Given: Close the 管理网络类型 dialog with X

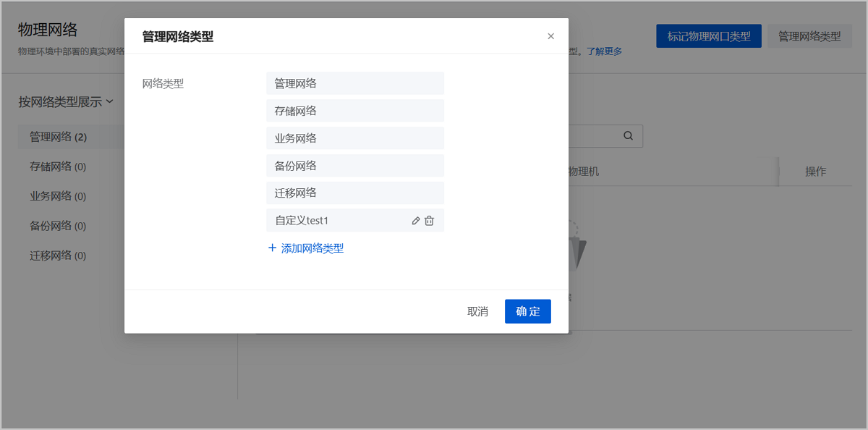Looking at the screenshot, I should coord(550,36).
